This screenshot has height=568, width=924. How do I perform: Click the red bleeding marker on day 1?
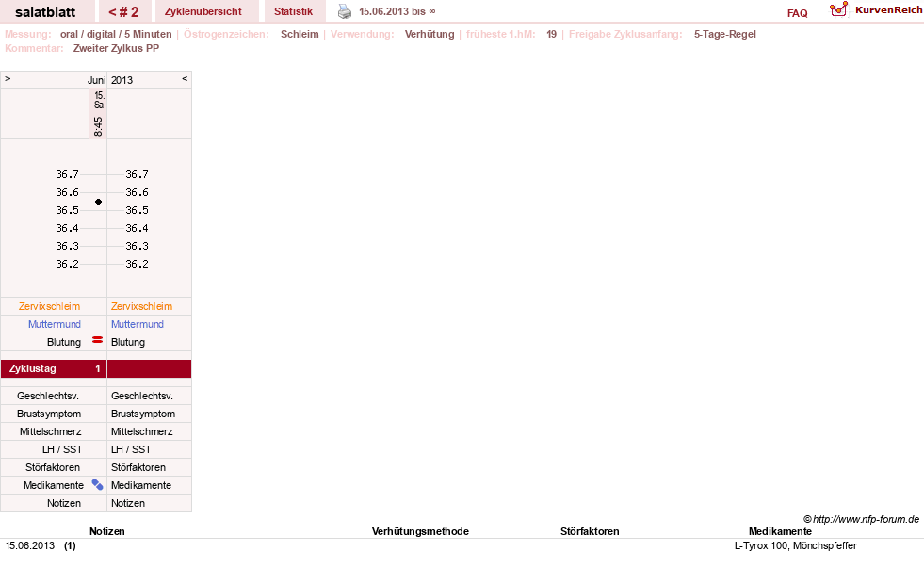(98, 340)
